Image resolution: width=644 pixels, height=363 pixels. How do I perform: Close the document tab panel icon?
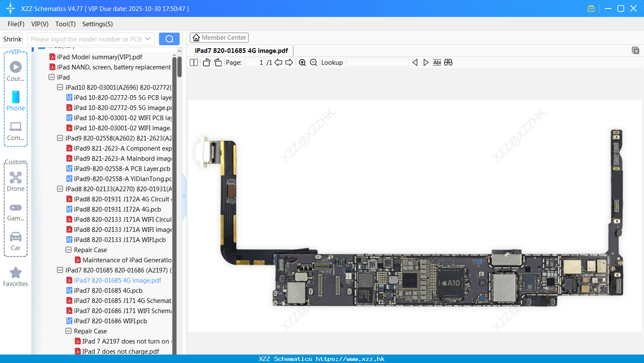click(x=636, y=50)
